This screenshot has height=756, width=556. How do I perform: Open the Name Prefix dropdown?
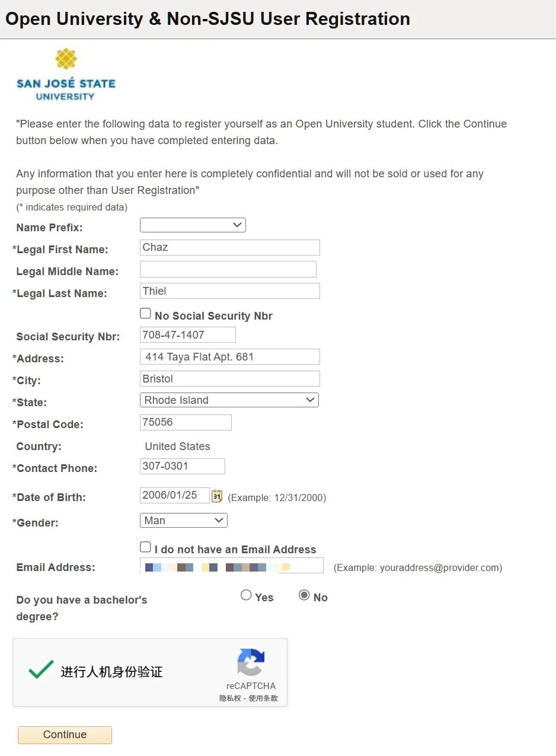(x=193, y=225)
